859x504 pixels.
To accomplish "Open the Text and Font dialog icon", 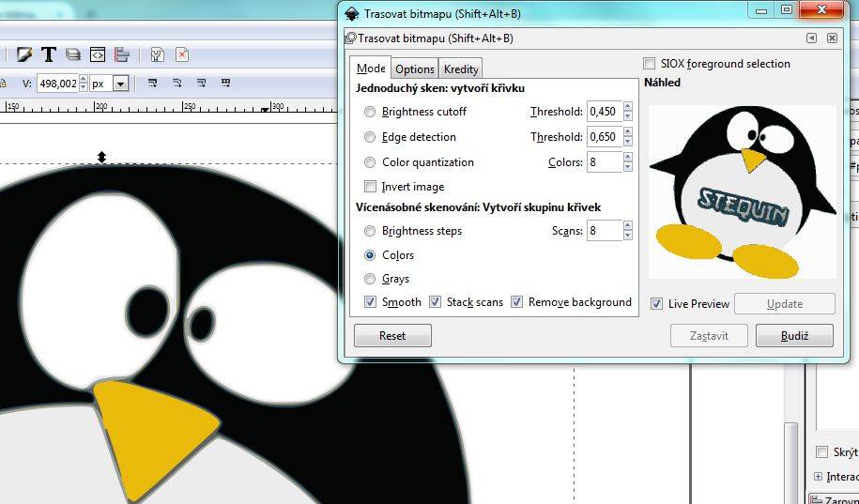I will coord(49,54).
